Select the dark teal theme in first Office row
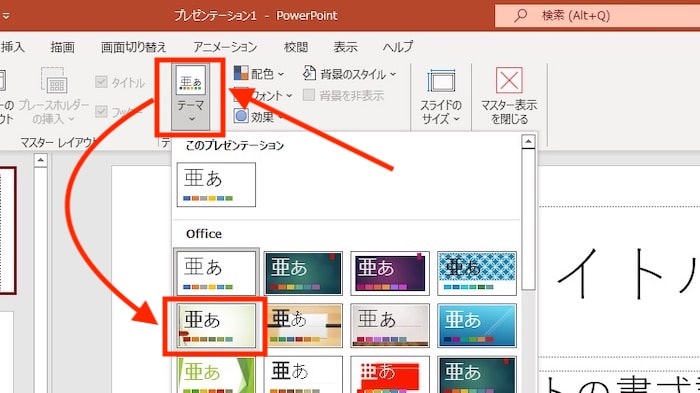700x393 pixels. (303, 273)
